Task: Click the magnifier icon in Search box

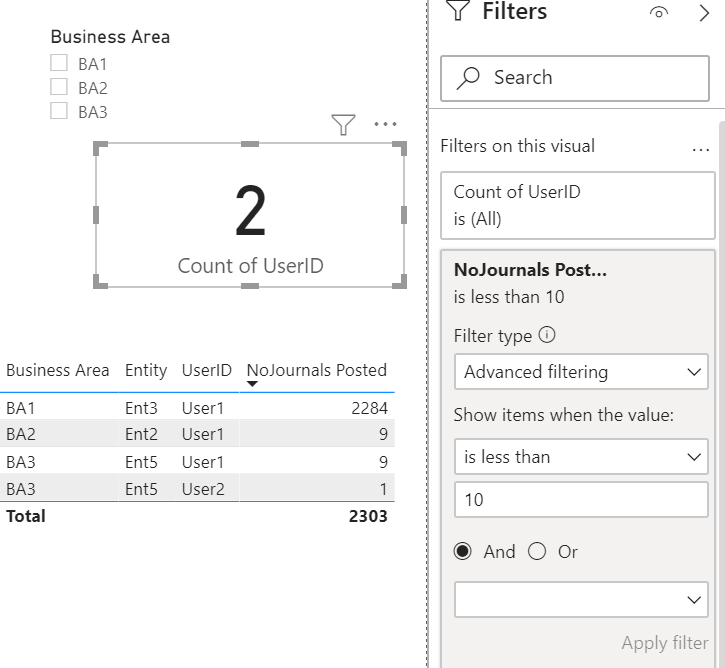Action: pyautogui.click(x=468, y=78)
